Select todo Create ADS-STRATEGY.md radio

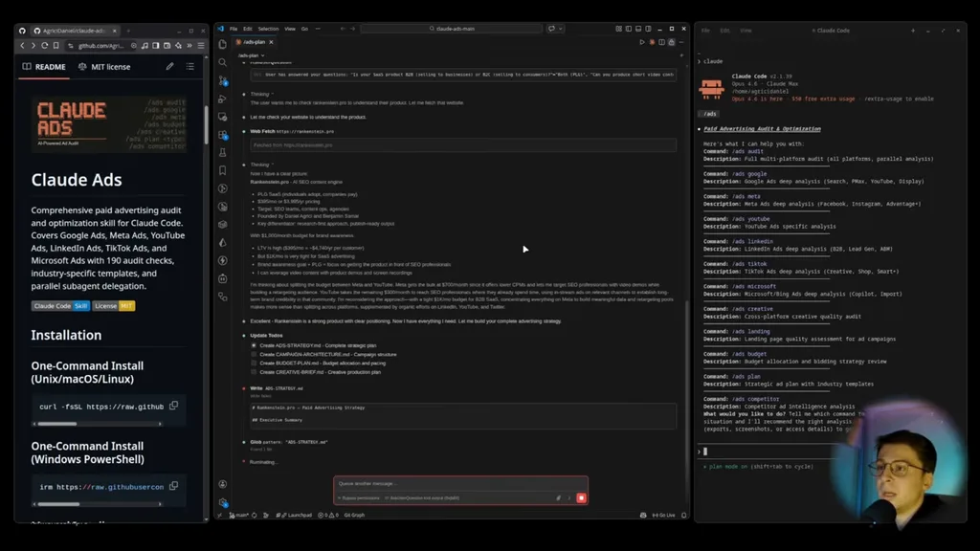(254, 345)
